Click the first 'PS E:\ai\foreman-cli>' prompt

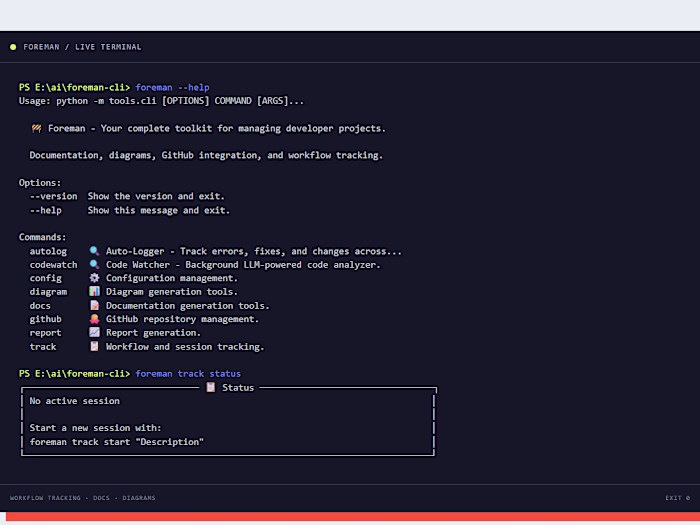tap(75, 87)
